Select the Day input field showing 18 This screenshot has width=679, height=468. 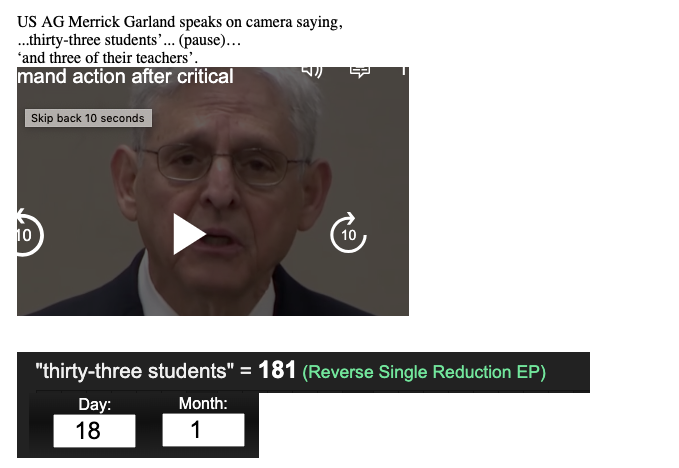click(x=94, y=431)
